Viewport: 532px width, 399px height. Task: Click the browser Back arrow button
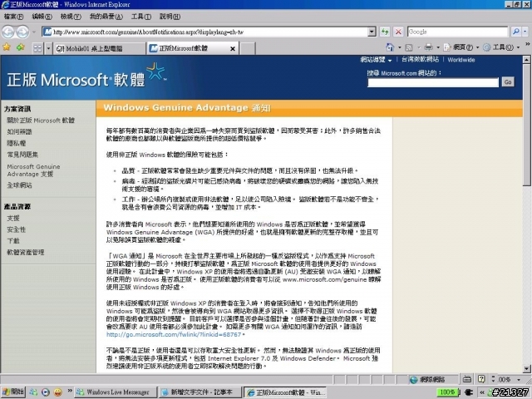(7, 32)
